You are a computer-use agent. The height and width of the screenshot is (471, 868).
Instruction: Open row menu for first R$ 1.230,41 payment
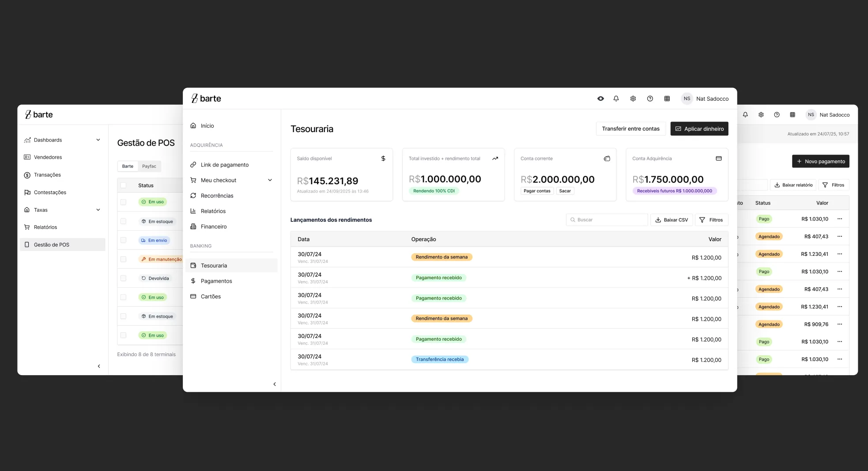pos(840,254)
